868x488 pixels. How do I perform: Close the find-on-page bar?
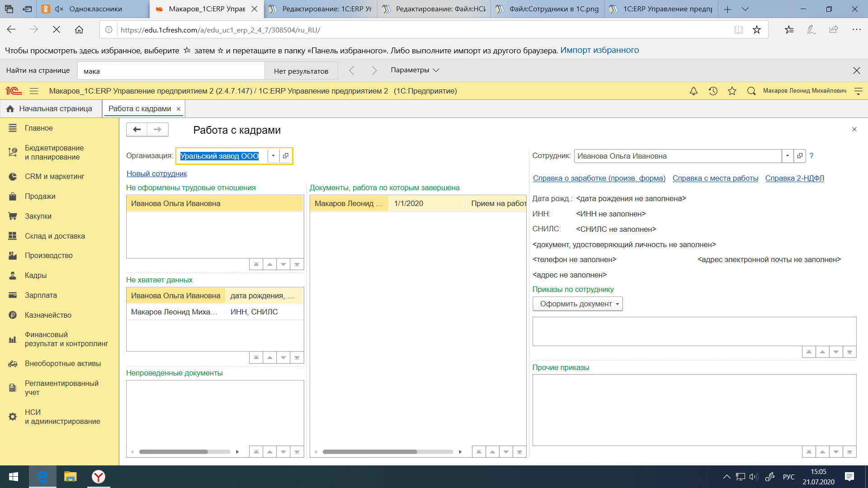click(856, 70)
